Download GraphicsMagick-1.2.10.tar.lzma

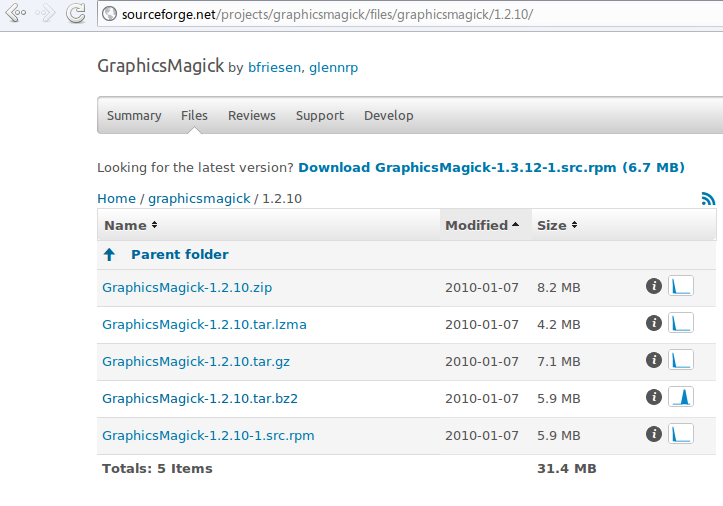click(204, 324)
